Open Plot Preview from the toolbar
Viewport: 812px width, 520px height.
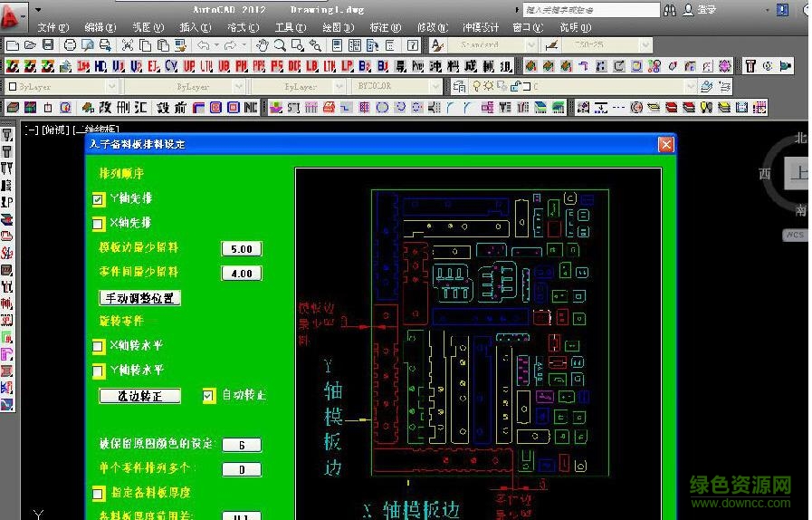(87, 45)
